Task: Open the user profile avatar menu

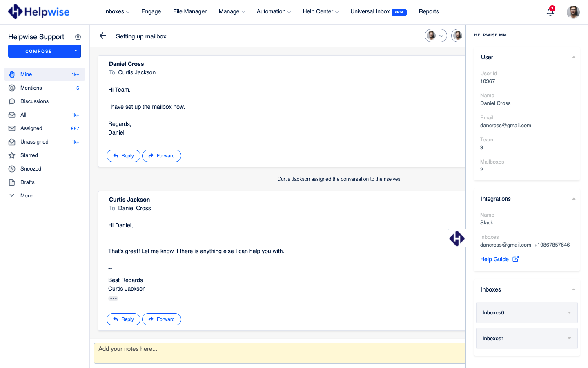Action: tap(573, 12)
